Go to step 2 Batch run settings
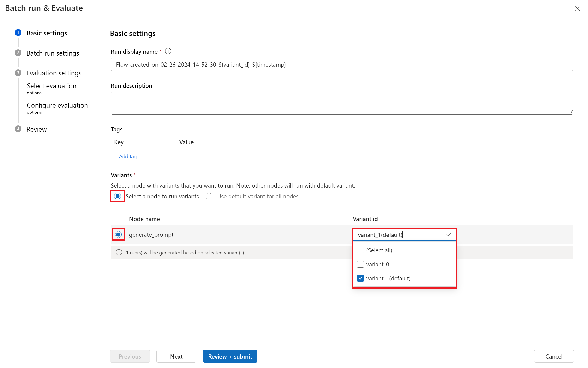 [x=47, y=53]
